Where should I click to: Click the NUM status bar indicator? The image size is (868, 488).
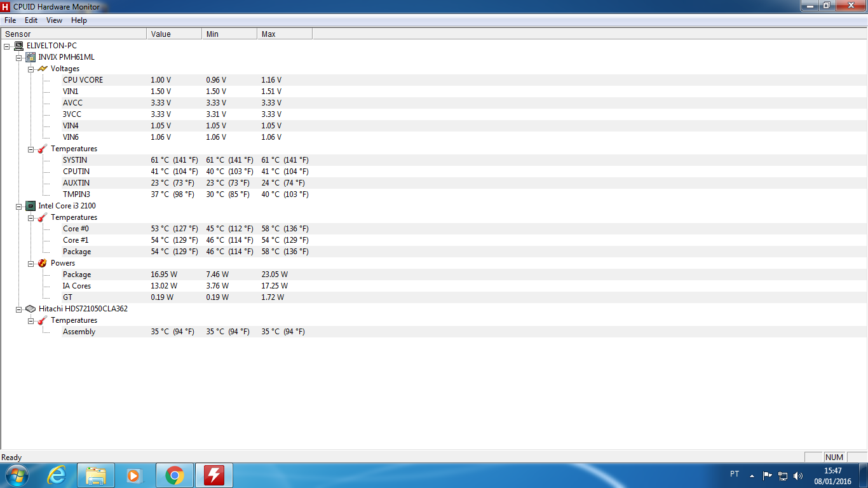pyautogui.click(x=834, y=457)
